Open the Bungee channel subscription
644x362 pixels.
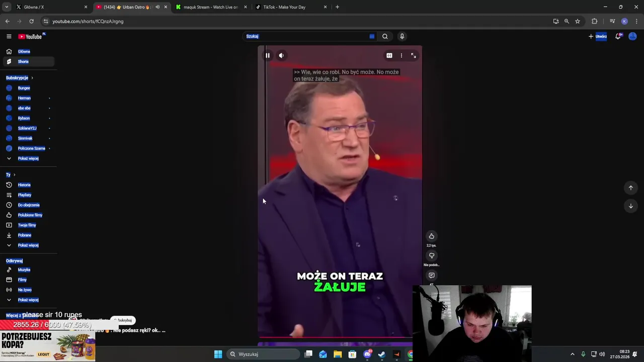(x=28, y=88)
